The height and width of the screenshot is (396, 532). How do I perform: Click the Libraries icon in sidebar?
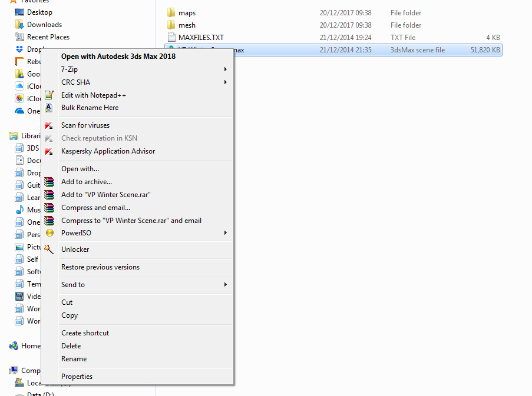tap(13, 136)
